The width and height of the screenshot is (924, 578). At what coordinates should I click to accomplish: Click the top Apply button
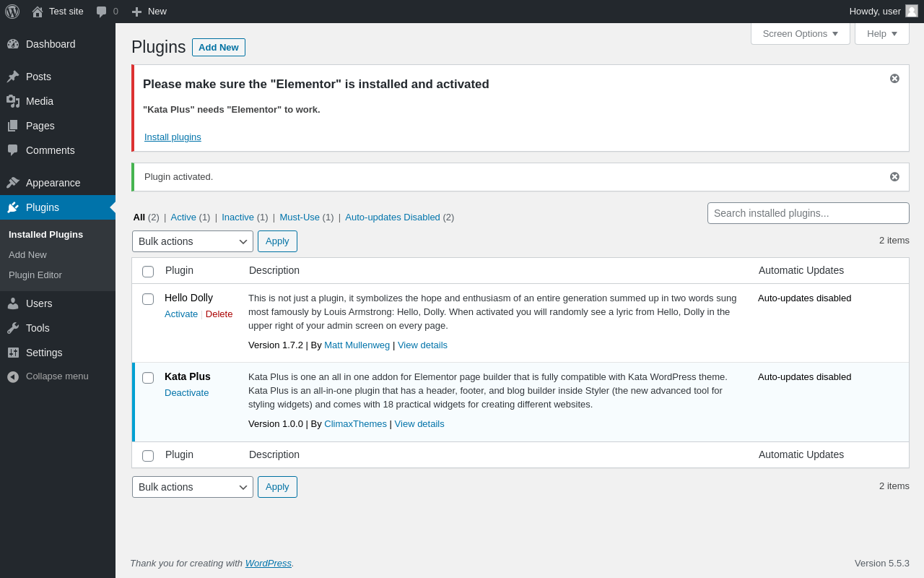[277, 241]
